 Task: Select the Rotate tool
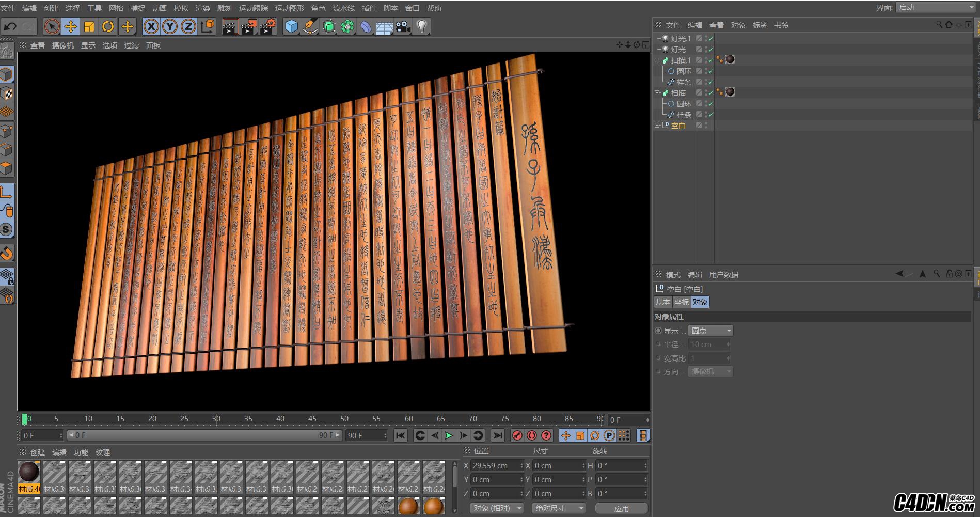coord(108,26)
